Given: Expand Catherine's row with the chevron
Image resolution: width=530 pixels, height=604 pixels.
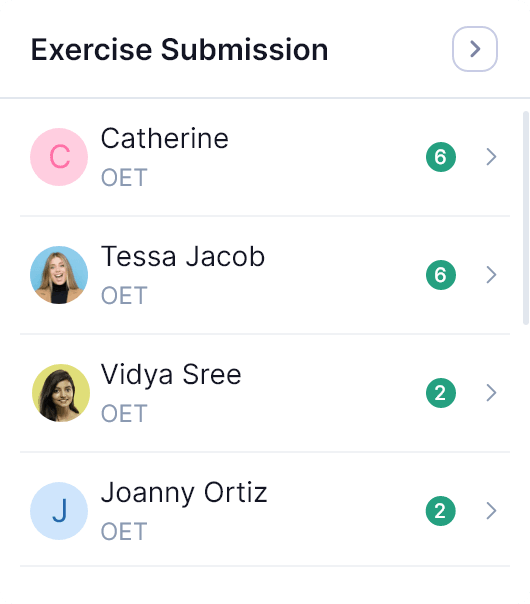Looking at the screenshot, I should coord(491,157).
